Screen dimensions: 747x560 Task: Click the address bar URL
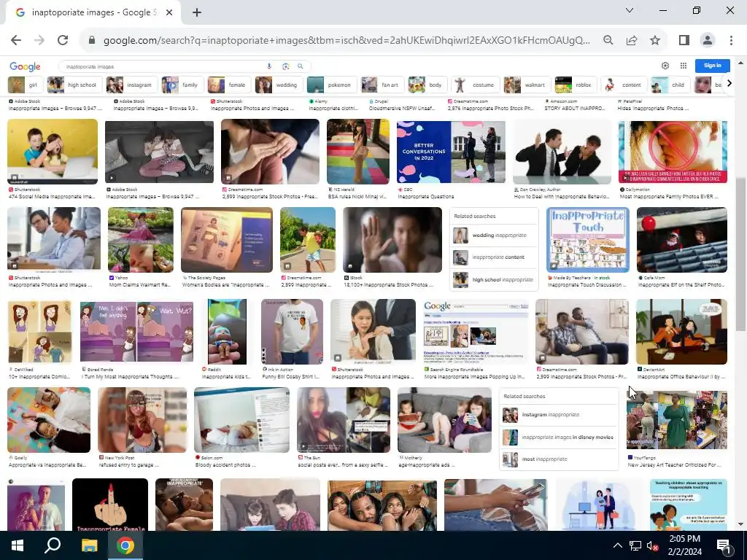pos(347,40)
